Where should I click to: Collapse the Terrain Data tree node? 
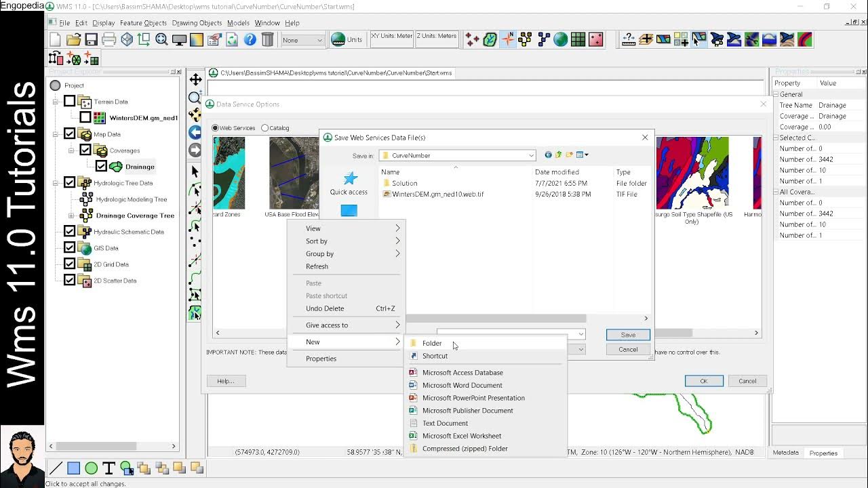[56, 102]
